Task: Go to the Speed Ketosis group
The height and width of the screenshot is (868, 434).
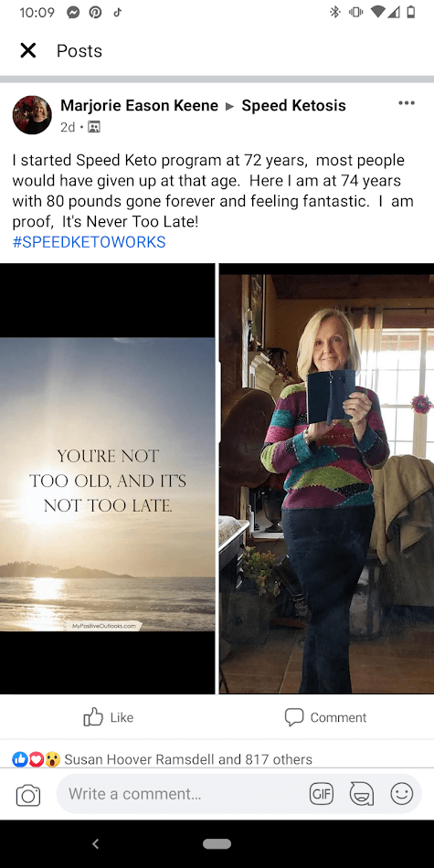Action: pos(293,105)
